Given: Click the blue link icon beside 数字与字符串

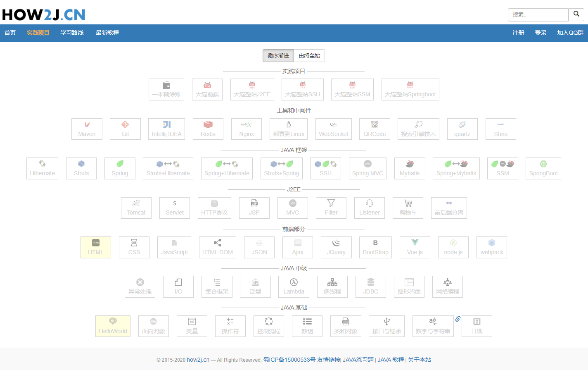Looking at the screenshot, I should 458,319.
